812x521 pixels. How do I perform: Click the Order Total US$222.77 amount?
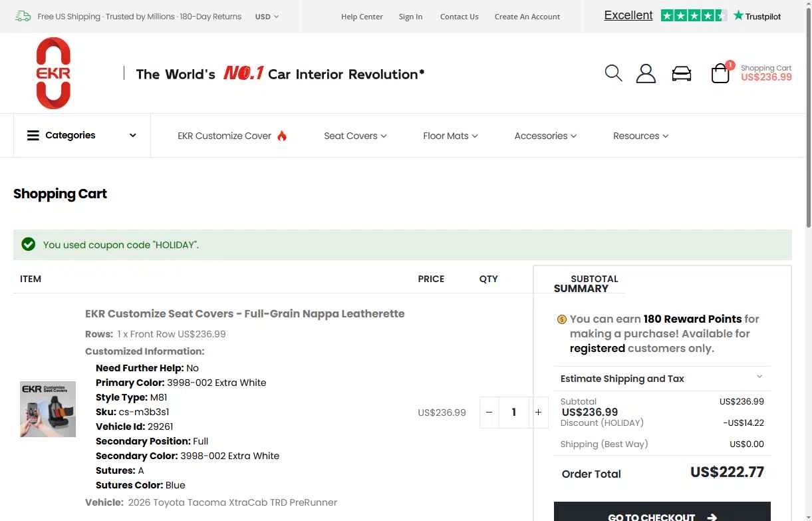727,472
